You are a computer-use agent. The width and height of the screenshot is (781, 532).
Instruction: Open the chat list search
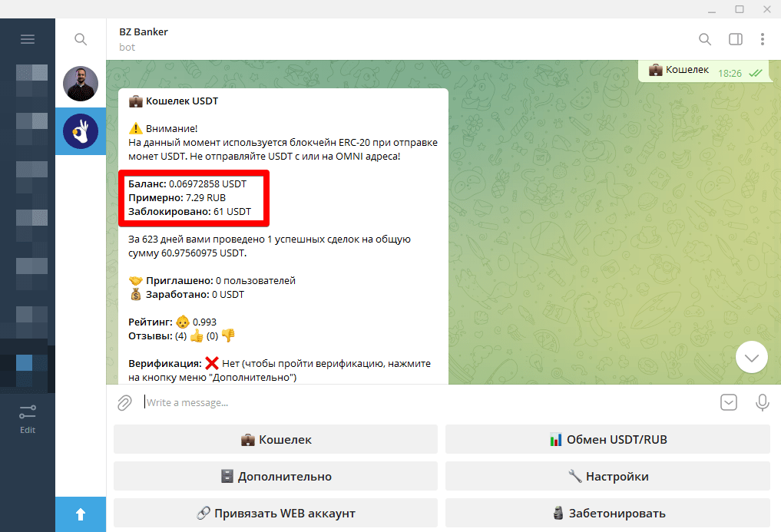click(x=81, y=39)
